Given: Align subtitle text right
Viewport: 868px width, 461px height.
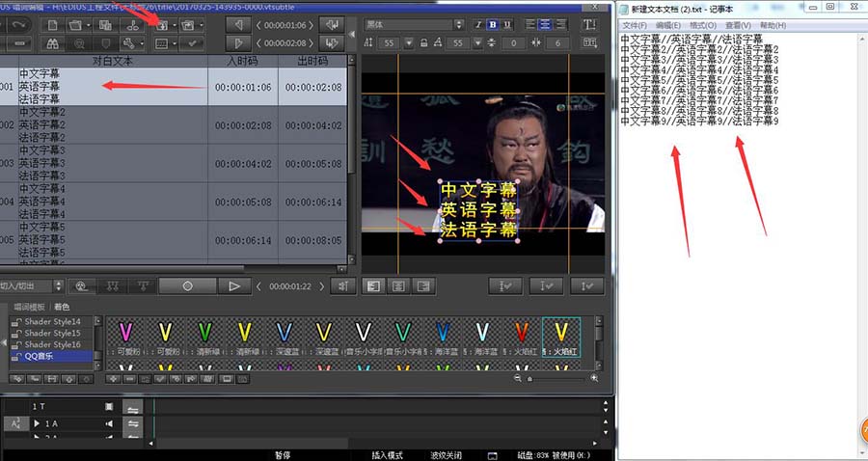Looking at the screenshot, I should click(x=560, y=24).
